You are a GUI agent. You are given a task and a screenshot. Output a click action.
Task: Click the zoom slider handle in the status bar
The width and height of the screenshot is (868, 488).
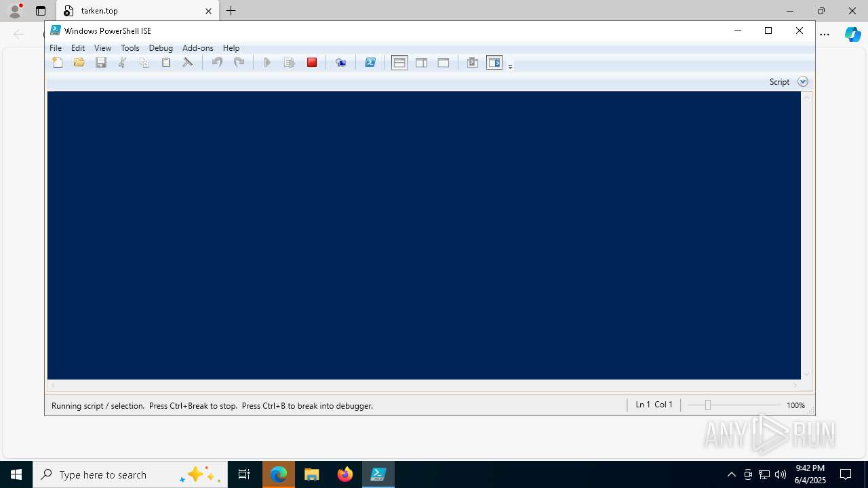[707, 405]
